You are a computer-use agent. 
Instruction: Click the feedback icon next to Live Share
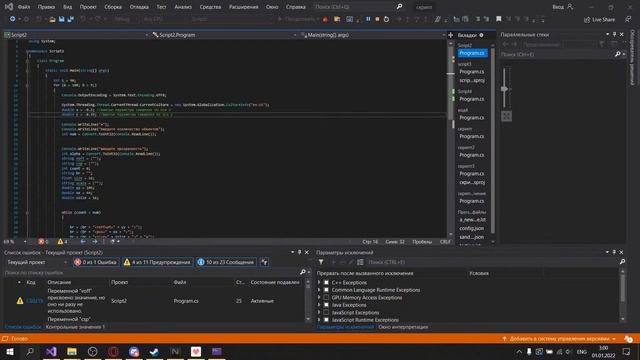pos(628,19)
